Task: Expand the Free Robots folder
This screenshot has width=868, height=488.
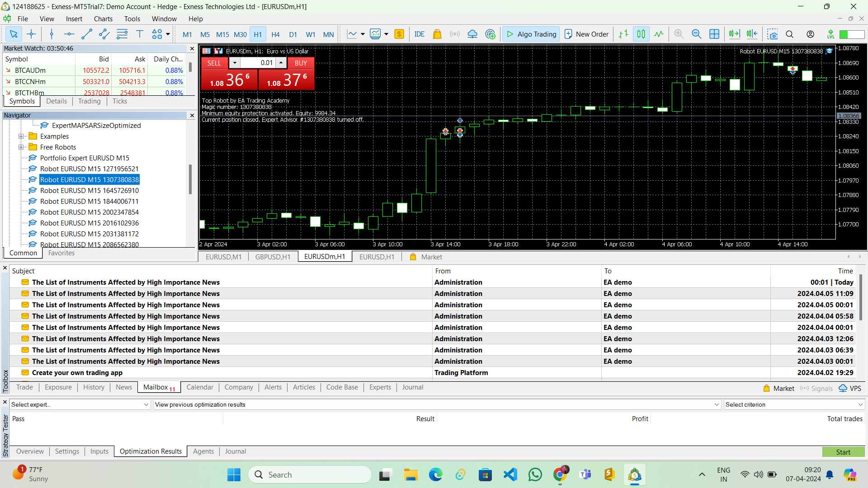Action: 21,147
